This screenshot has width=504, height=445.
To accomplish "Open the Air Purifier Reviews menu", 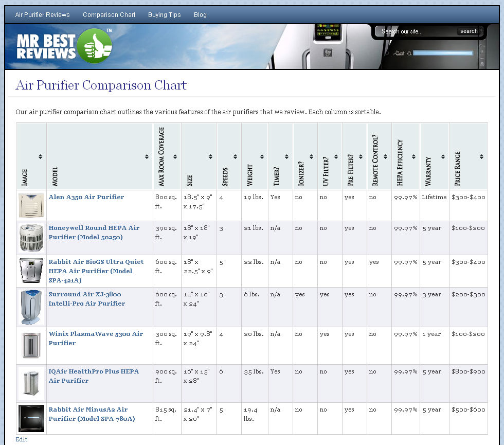I will 42,15.
